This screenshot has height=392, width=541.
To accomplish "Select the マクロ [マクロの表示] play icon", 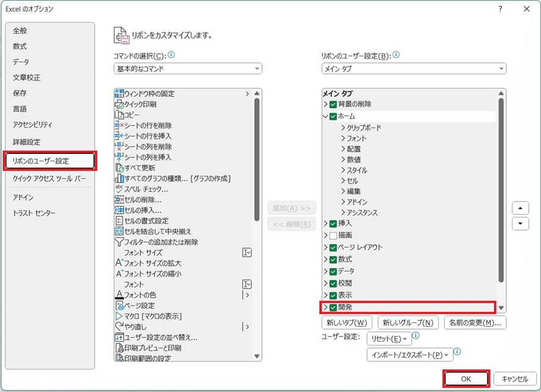I will tap(119, 316).
